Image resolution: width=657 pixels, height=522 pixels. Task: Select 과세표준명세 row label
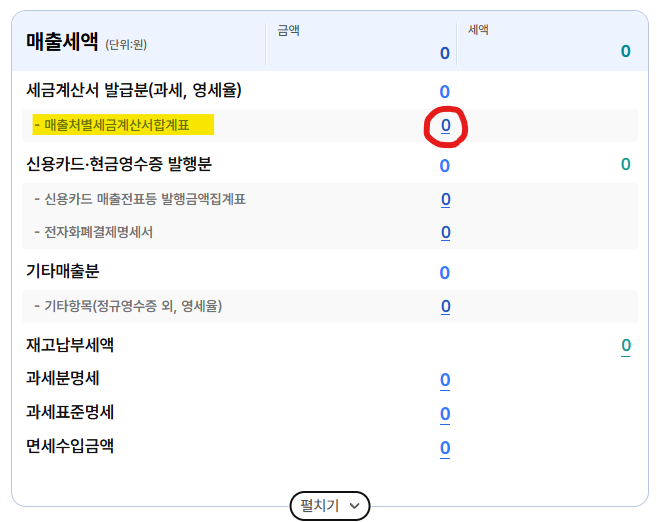(70, 412)
